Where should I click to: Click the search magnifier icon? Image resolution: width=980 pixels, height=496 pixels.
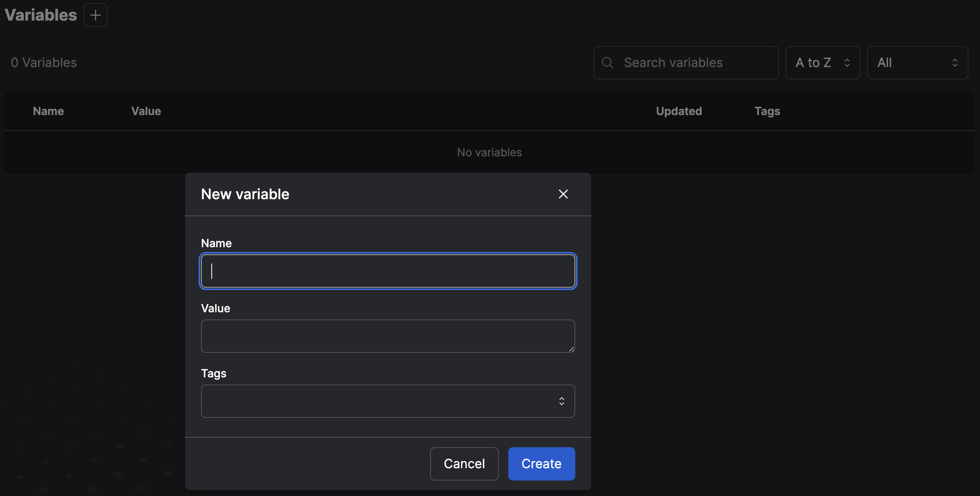click(x=607, y=63)
